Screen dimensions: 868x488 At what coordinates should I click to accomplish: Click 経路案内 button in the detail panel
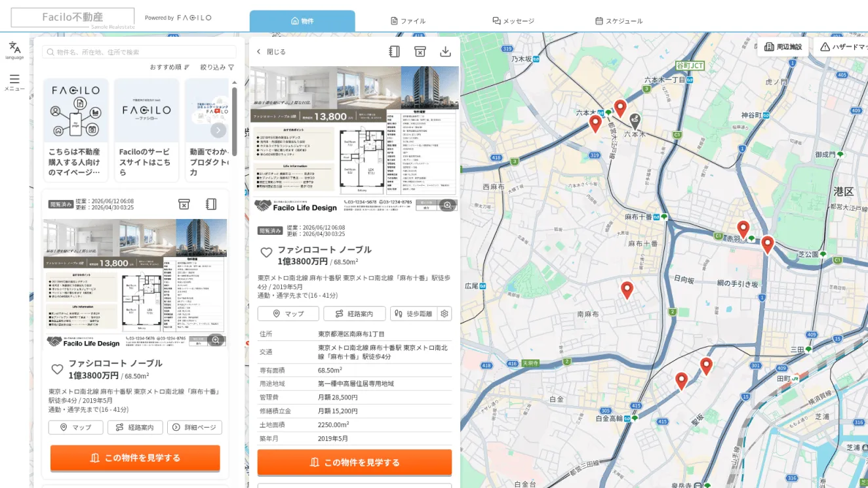355,314
